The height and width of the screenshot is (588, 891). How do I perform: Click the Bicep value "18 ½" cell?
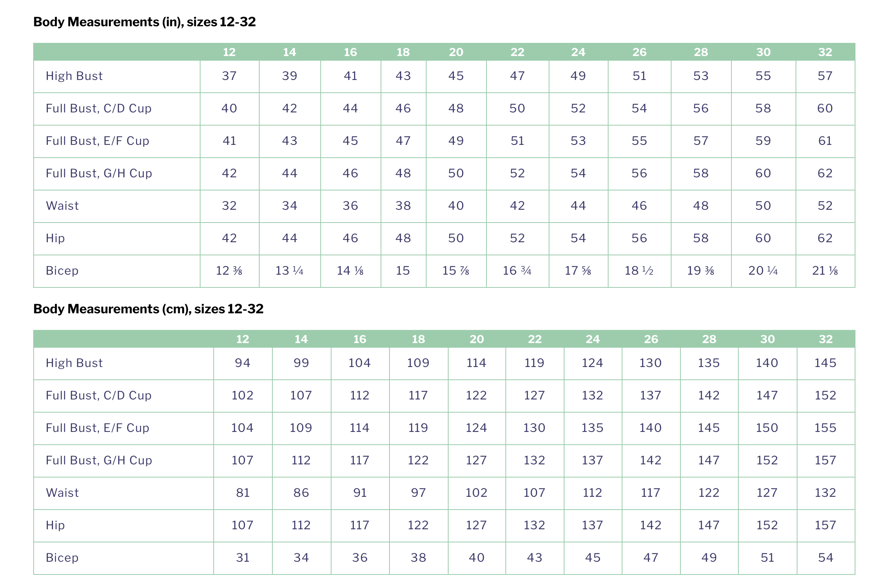pos(639,271)
